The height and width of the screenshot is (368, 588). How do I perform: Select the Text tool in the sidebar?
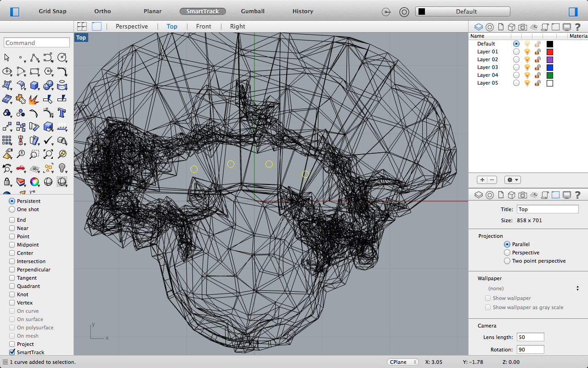(x=62, y=113)
